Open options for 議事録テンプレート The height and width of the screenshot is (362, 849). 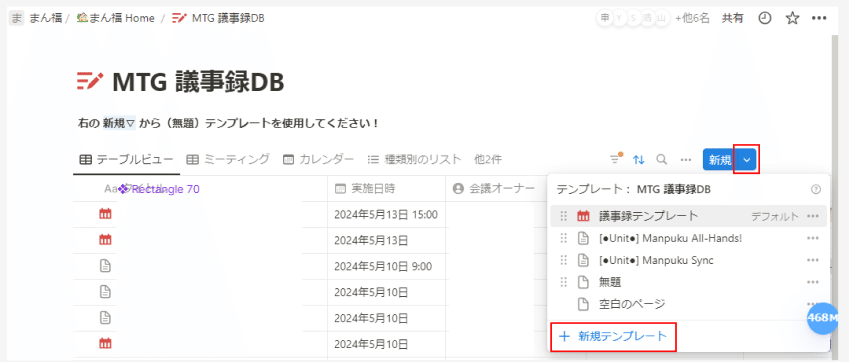pos(812,216)
